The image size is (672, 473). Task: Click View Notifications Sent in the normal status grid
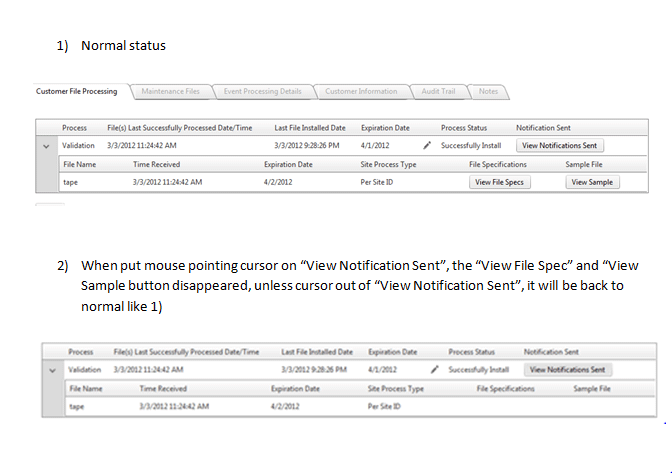click(560, 146)
